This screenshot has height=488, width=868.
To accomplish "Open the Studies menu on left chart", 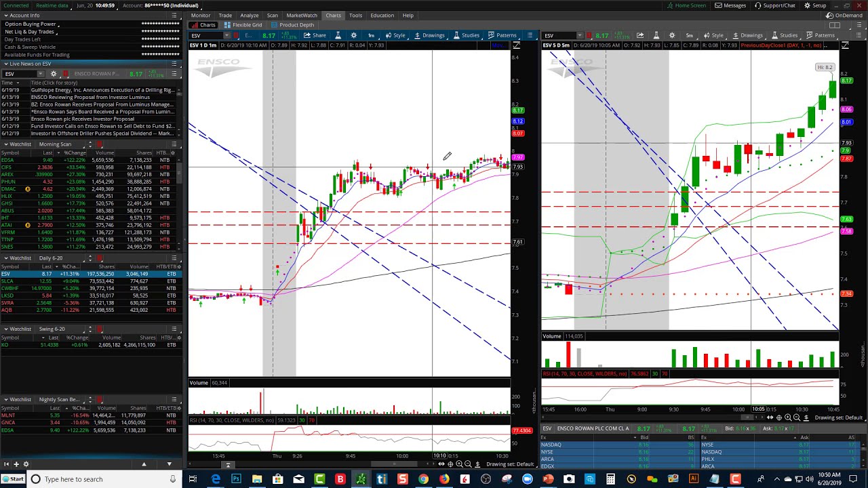I will 466,35.
